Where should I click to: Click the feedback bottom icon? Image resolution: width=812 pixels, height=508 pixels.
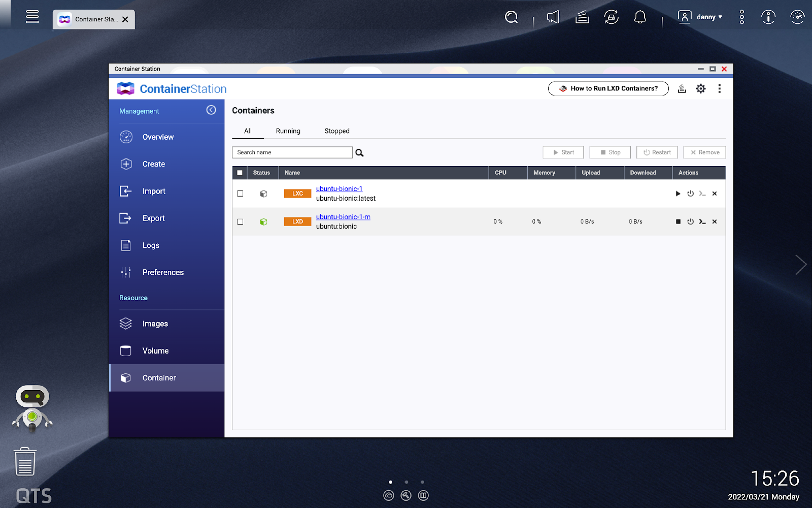[423, 495]
